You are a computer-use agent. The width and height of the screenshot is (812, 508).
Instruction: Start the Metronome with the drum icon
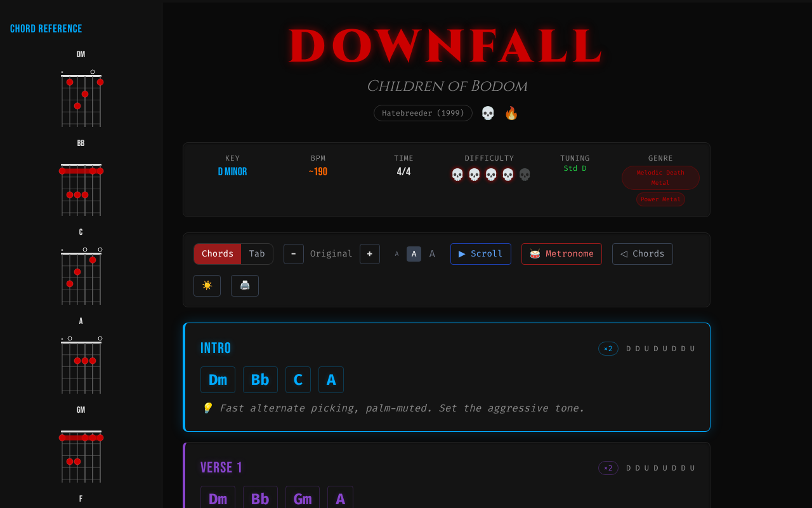pos(561,253)
